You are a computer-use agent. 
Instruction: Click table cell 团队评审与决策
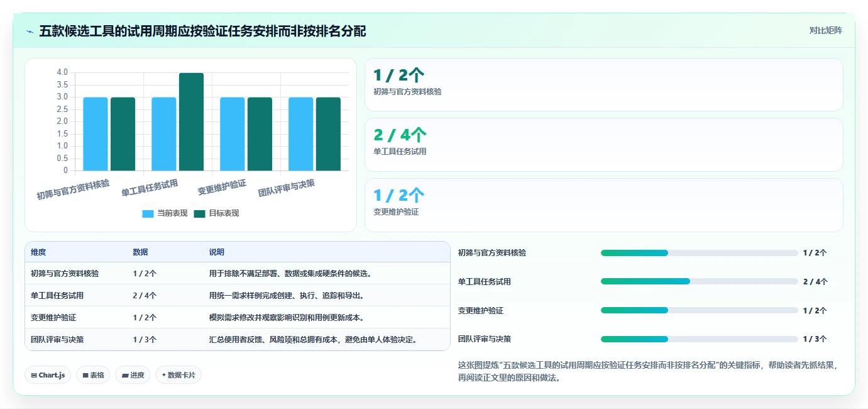(x=57, y=340)
